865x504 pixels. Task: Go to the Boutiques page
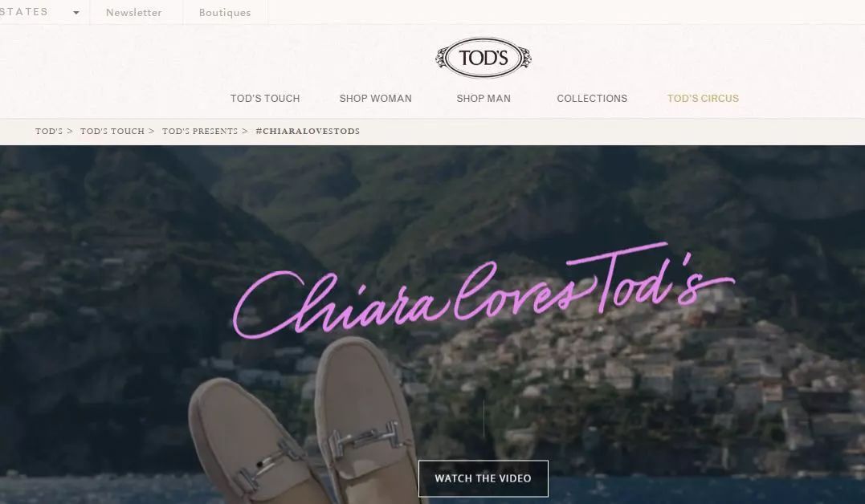pos(225,12)
